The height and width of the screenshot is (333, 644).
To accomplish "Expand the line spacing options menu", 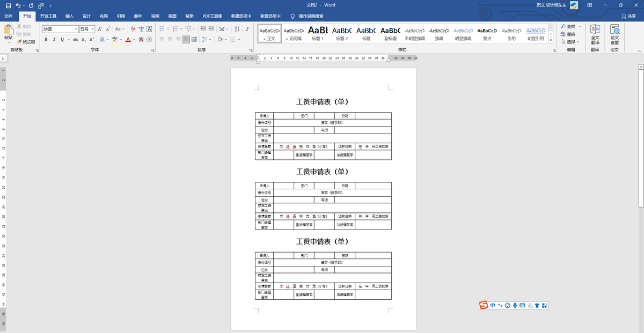I will click(x=210, y=39).
